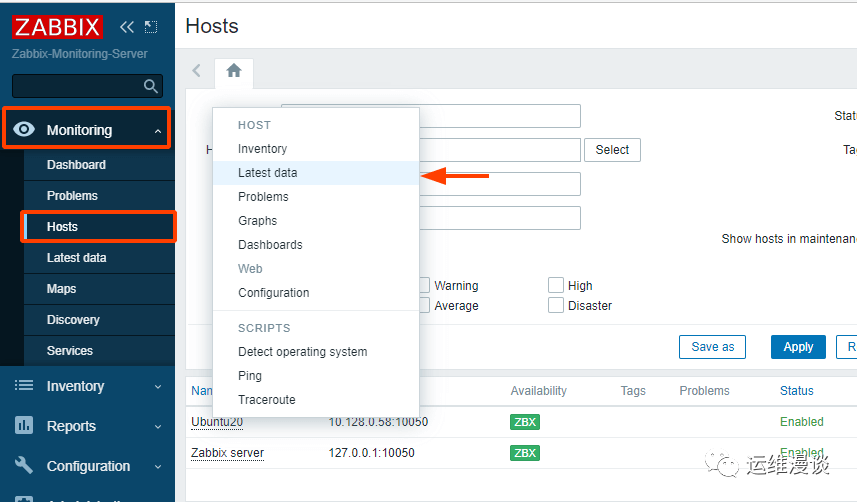Click the Problems column header
This screenshot has height=502, width=857.
click(x=704, y=390)
